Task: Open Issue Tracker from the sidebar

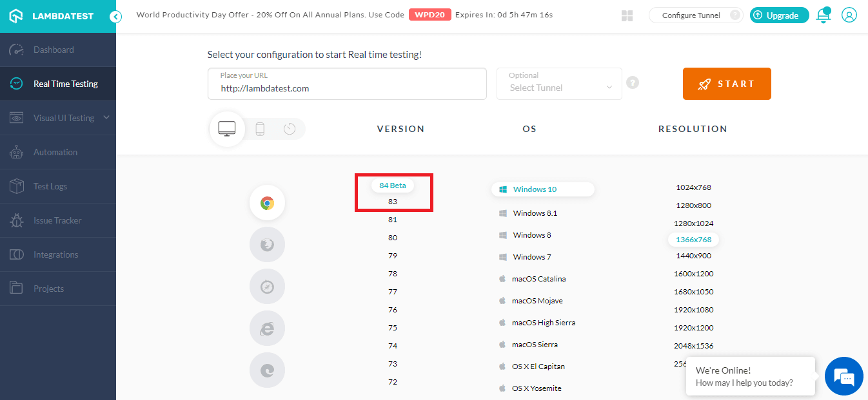Action: pos(58,220)
